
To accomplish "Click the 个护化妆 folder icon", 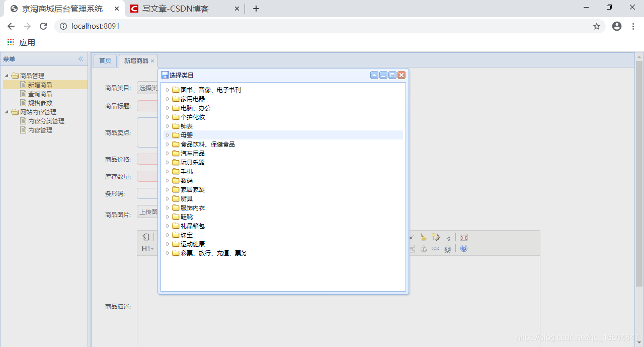I will (x=176, y=117).
